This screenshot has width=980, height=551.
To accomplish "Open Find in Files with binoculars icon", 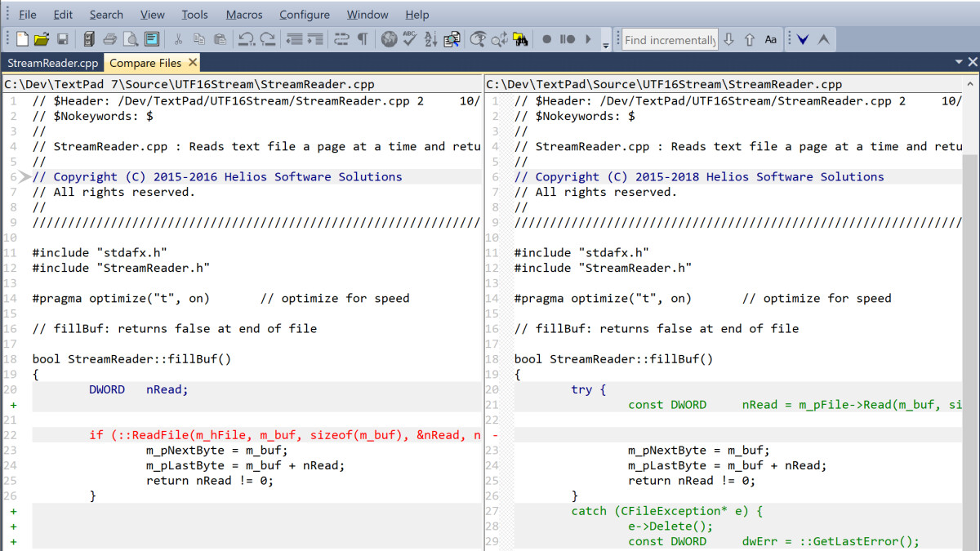I will pos(521,39).
